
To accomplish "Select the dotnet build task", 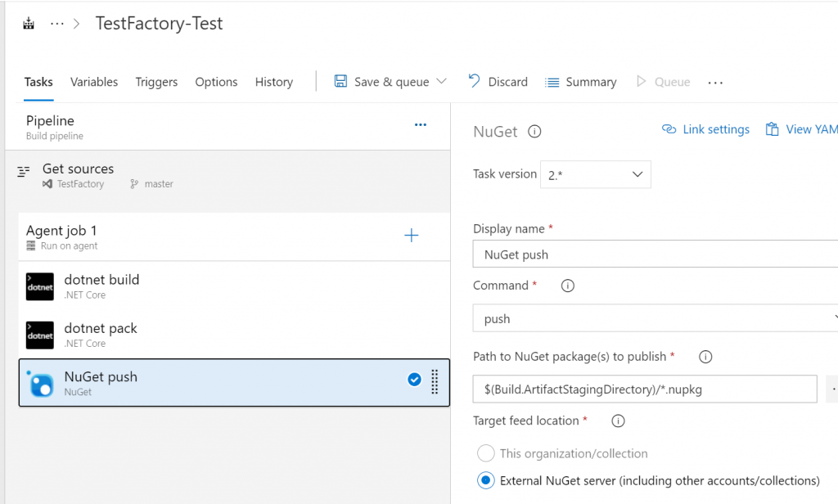I will 234,286.
